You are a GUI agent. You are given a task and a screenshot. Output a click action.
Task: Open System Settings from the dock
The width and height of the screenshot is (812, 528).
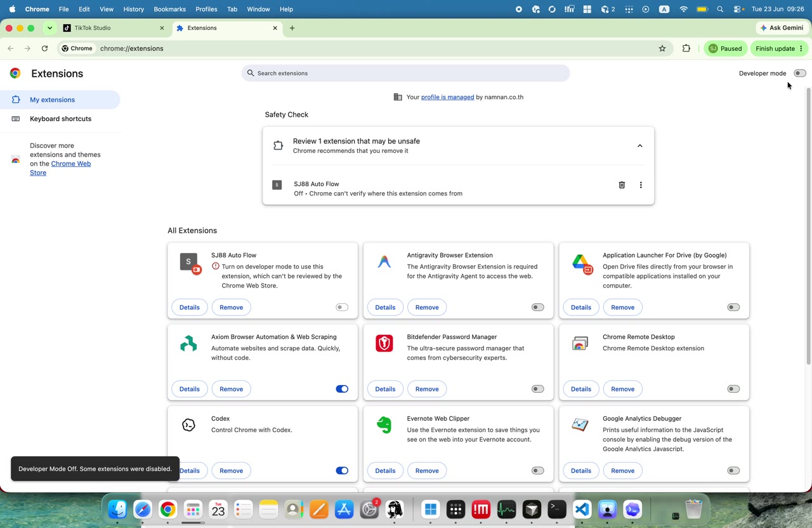pyautogui.click(x=369, y=509)
